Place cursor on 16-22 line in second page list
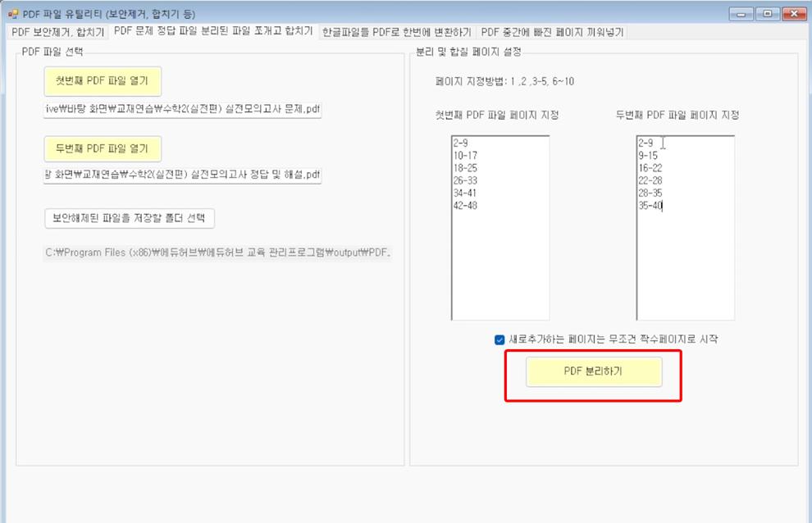Viewport: 812px width, 523px height. click(650, 168)
